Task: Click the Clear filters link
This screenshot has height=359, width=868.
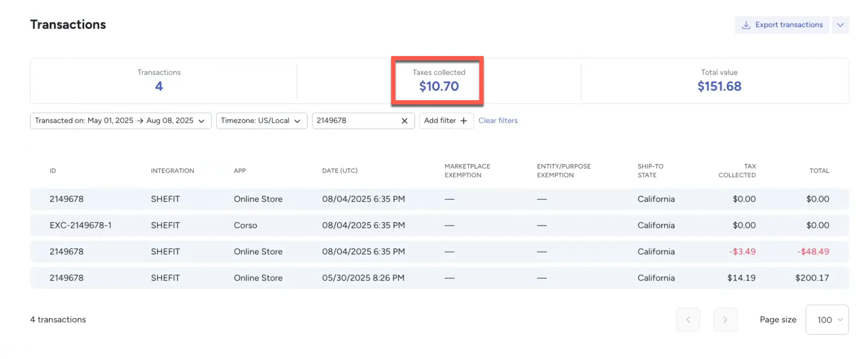Action: coord(498,121)
